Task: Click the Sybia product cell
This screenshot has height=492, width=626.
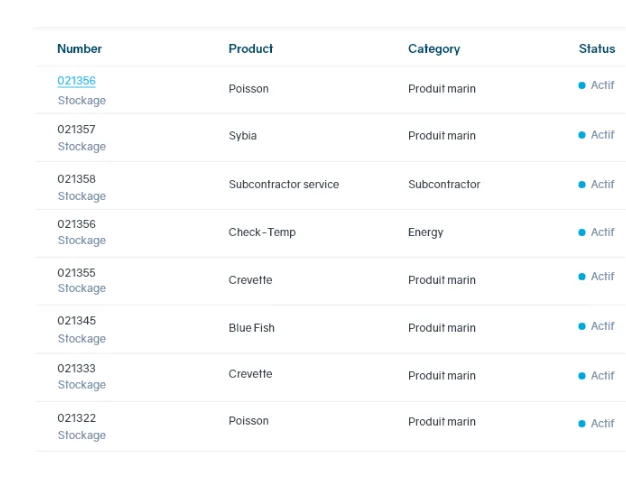Action: tap(242, 136)
